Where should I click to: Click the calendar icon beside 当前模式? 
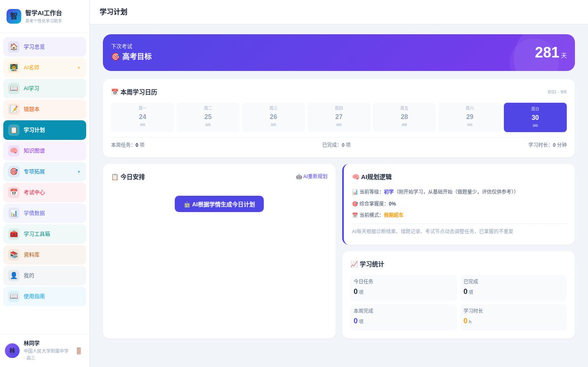point(355,215)
